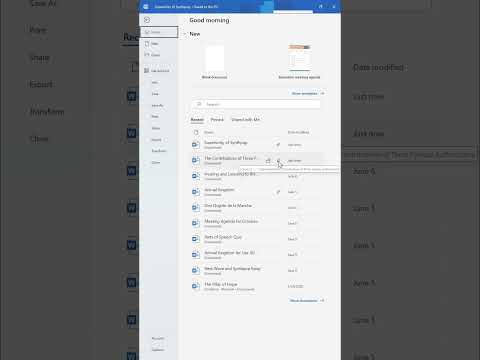Click the back arrow in Word backstage

tap(147, 20)
